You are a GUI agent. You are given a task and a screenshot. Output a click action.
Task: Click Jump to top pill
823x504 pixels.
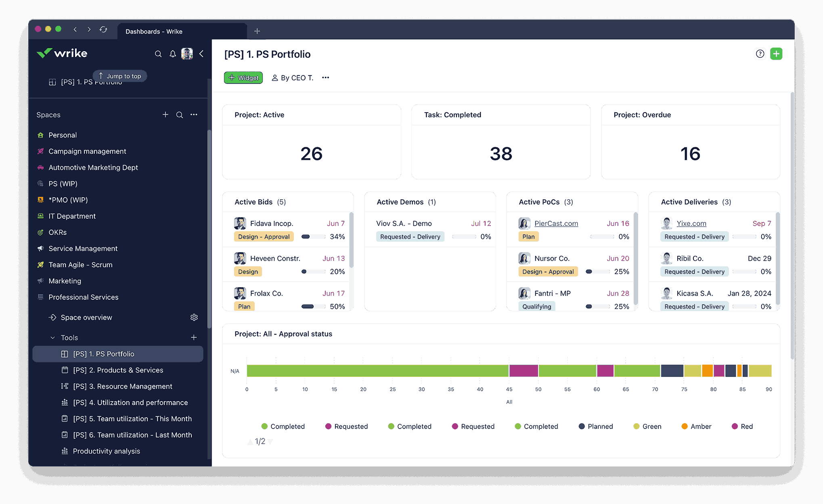point(120,76)
